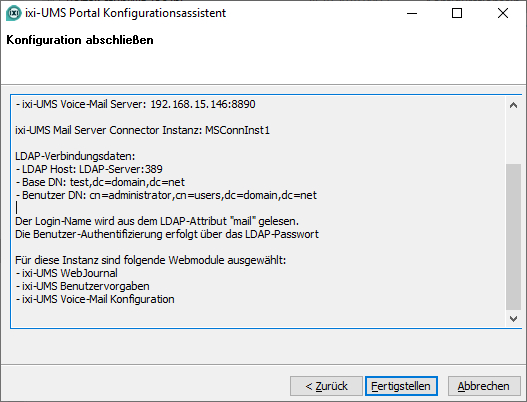Click the Voice-Mail Konfiguration module entry
This screenshot has width=527, height=402.
(95, 299)
